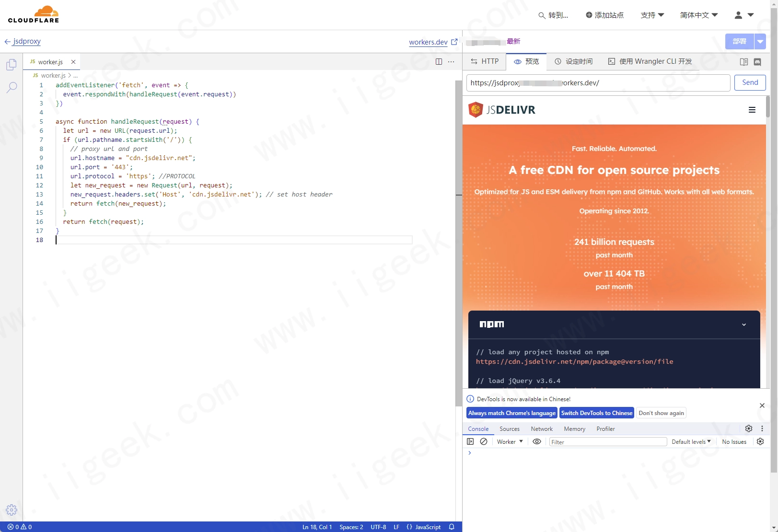Click LF line ending status

[x=396, y=527]
